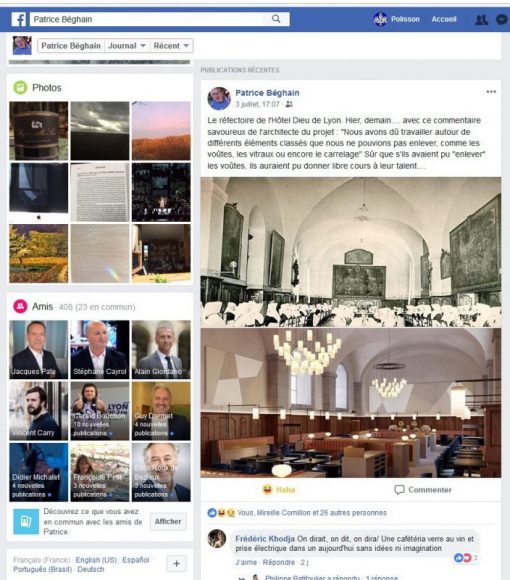
Task: Toggle the Haha reaction on the post
Action: pos(279,490)
